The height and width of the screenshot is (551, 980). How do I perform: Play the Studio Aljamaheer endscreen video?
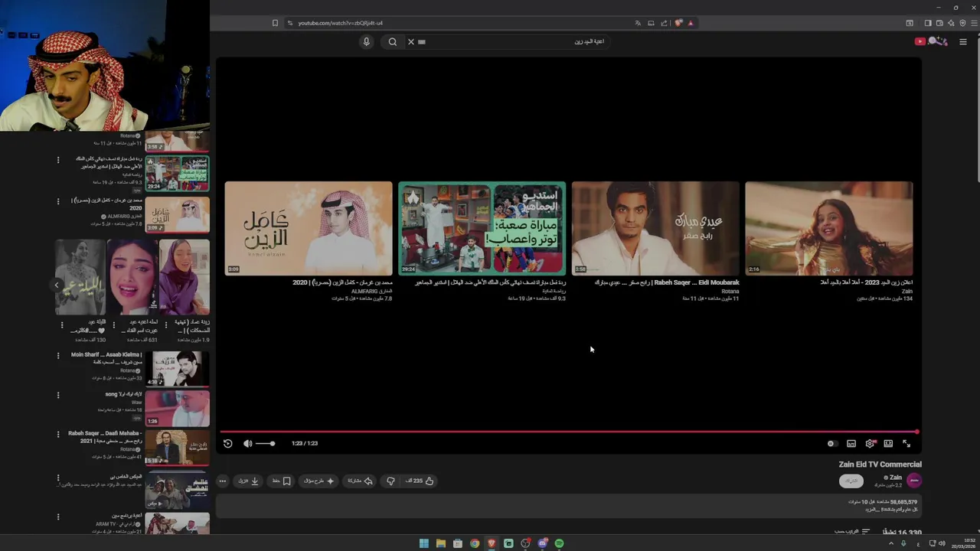[482, 228]
